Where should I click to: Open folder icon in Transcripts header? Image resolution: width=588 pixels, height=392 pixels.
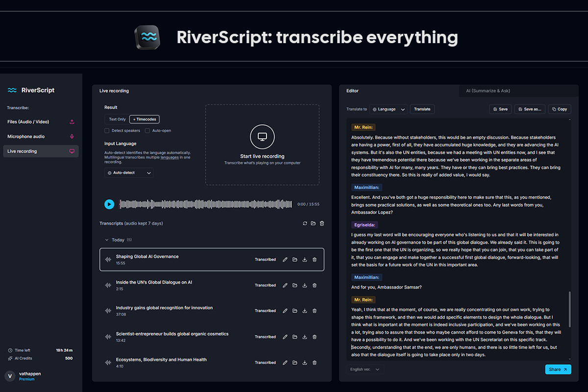313,223
